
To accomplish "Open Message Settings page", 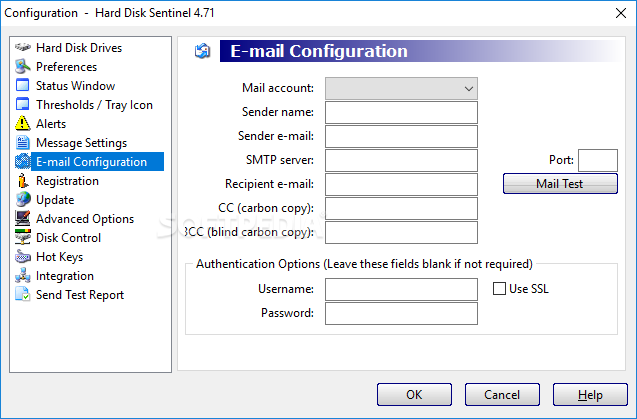I will (81, 143).
